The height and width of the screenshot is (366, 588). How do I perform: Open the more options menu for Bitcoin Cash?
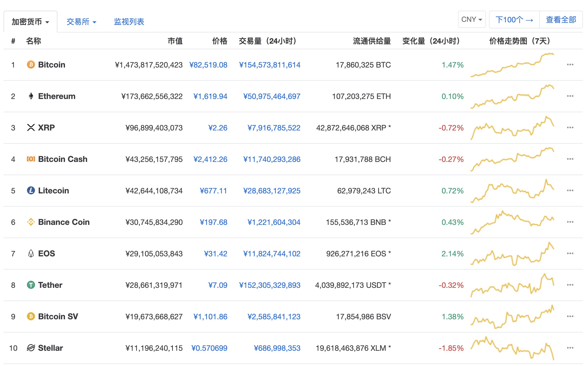coord(570,159)
